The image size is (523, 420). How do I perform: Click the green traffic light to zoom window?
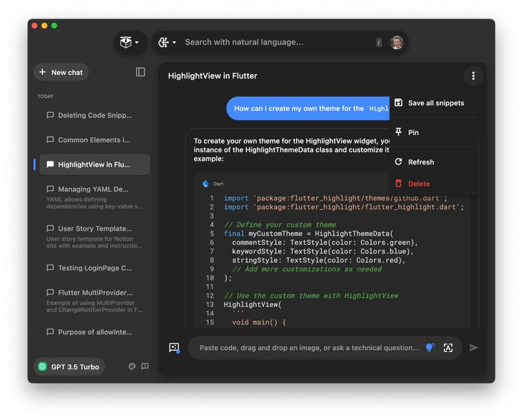[x=54, y=25]
